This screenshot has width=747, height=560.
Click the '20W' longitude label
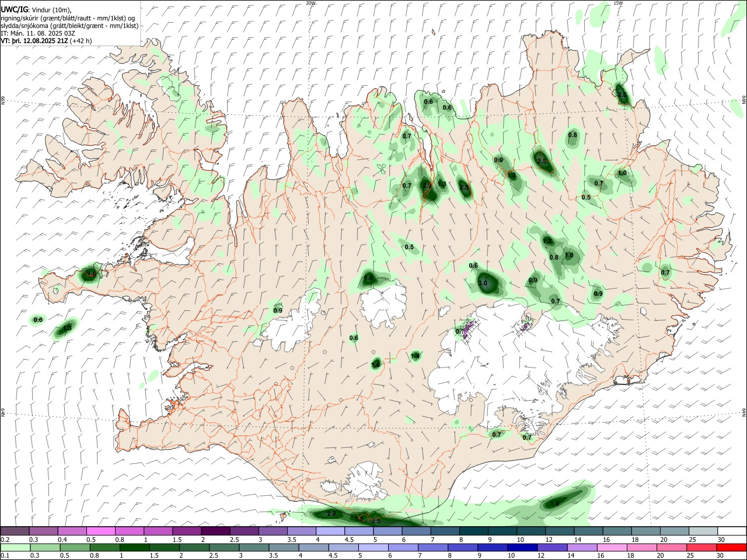click(310, 3)
